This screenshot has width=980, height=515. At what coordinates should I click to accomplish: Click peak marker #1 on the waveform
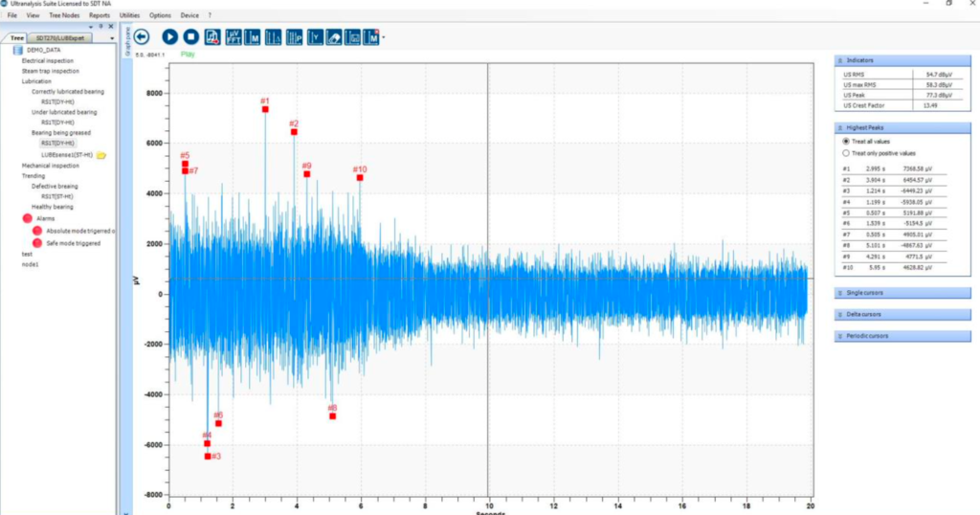(265, 109)
